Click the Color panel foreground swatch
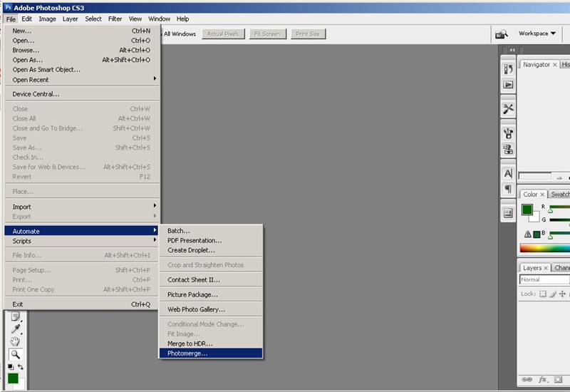570x392 pixels. 527,210
